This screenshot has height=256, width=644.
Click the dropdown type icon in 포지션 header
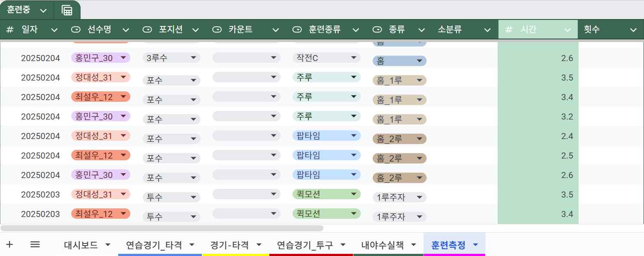point(147,30)
